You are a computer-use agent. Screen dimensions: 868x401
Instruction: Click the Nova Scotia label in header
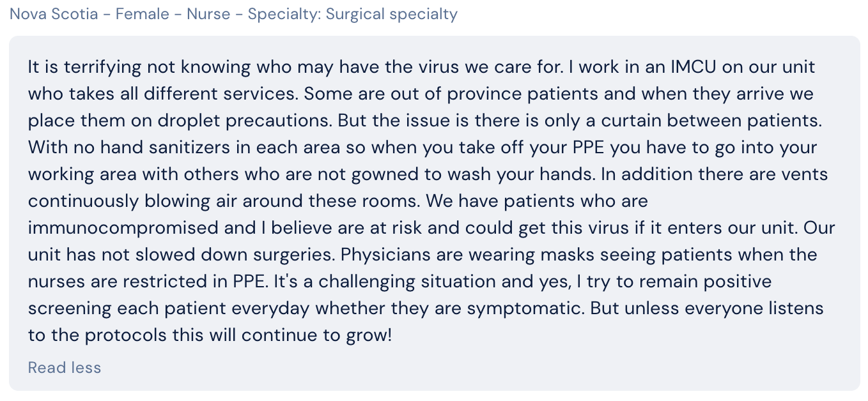coord(54,14)
